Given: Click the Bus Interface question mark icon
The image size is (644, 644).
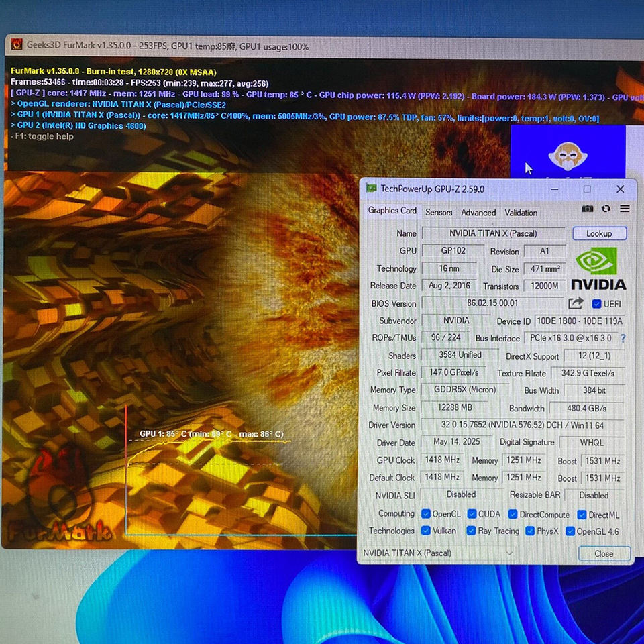Looking at the screenshot, I should coord(623,338).
